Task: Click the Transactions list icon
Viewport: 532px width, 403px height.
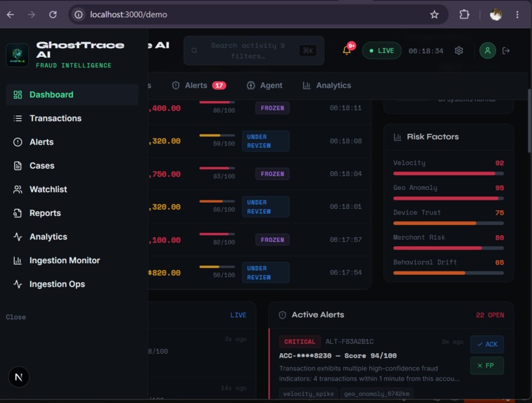Action: tap(18, 118)
